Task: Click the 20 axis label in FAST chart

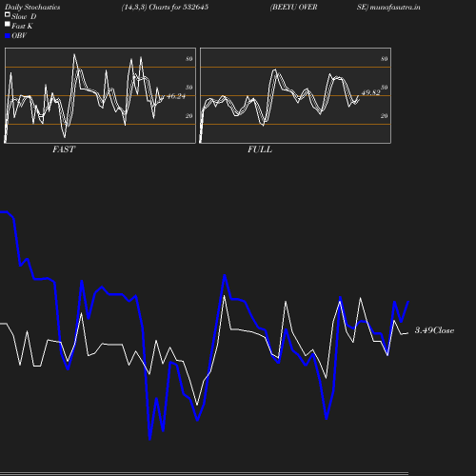Action: click(189, 116)
